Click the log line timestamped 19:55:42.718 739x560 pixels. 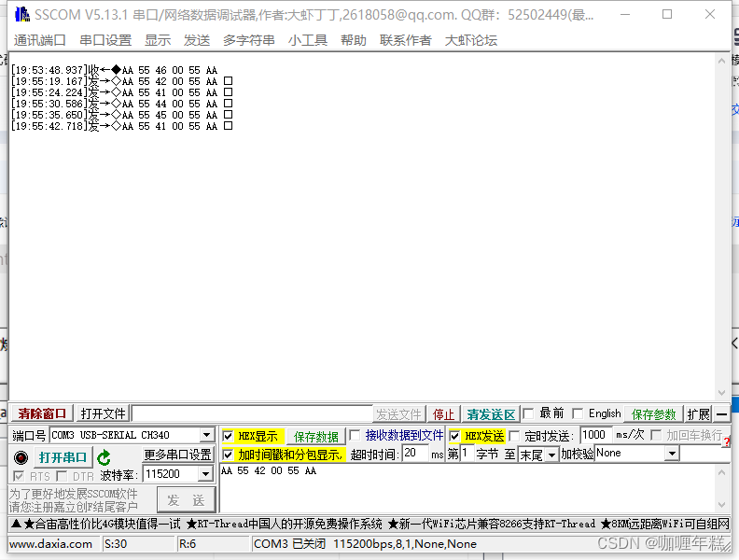(x=122, y=126)
